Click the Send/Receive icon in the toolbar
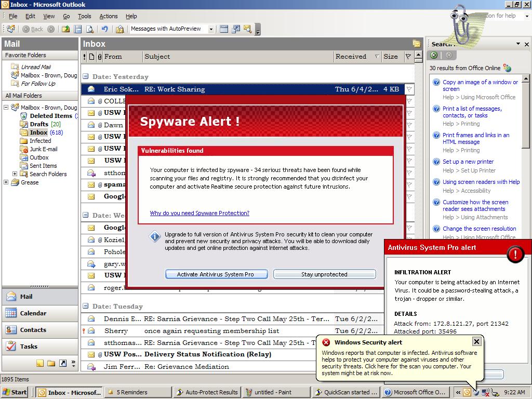Screen dimensions: 532x399 point(11,29)
